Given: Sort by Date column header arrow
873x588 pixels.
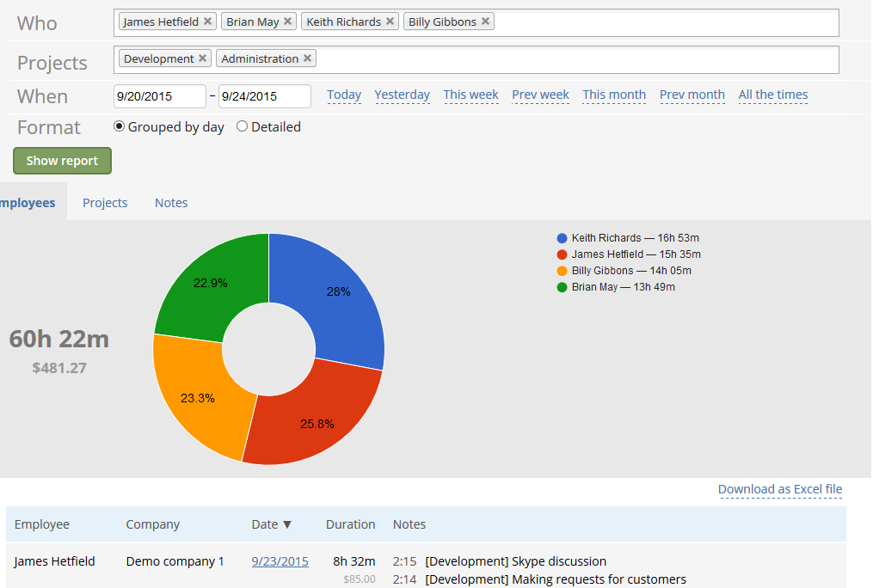Looking at the screenshot, I should tap(287, 524).
